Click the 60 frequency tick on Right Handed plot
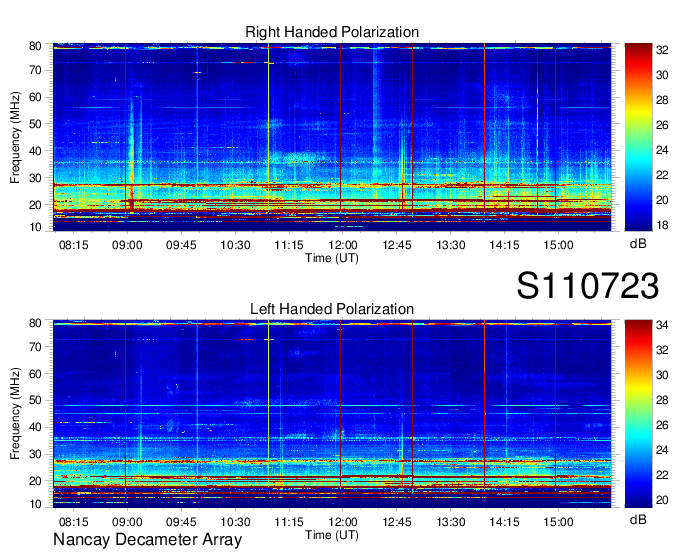 click(35, 97)
